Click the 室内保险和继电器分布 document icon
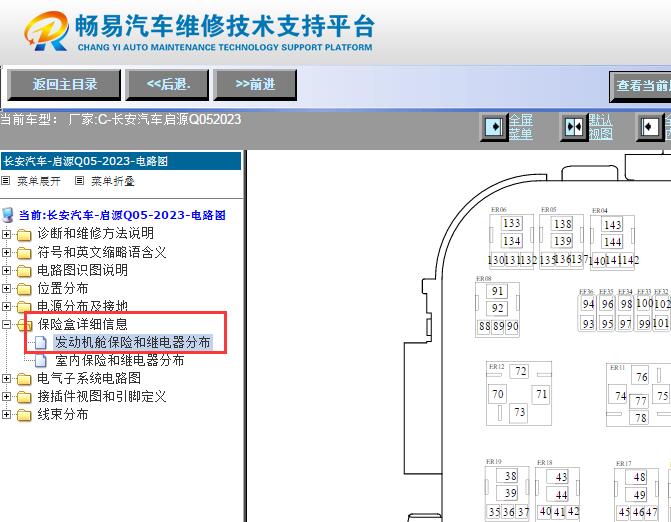 [41, 361]
